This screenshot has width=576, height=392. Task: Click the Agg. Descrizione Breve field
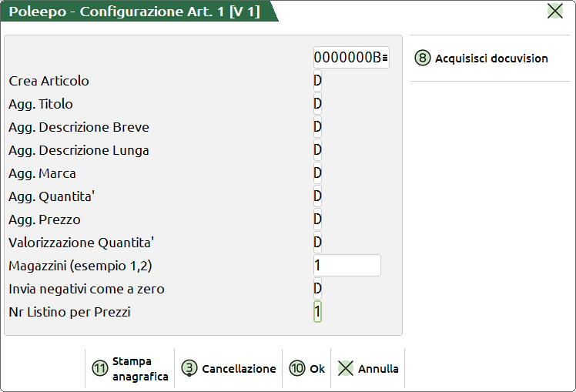pos(317,127)
